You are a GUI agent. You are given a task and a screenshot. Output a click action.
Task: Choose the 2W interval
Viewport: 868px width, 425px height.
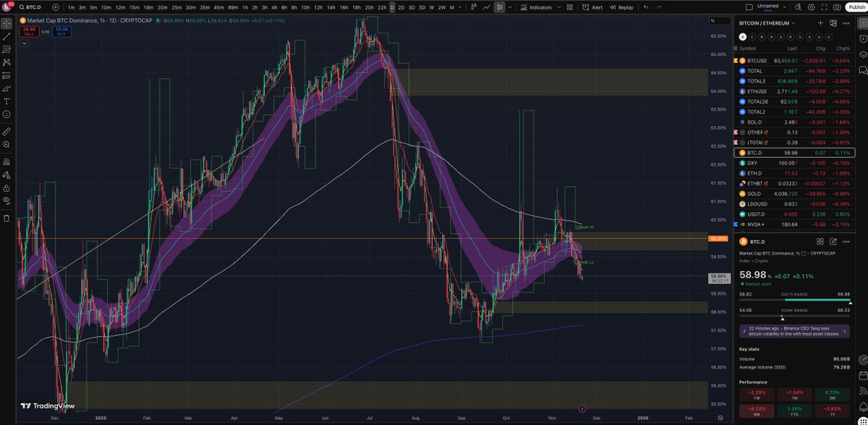tap(441, 7)
